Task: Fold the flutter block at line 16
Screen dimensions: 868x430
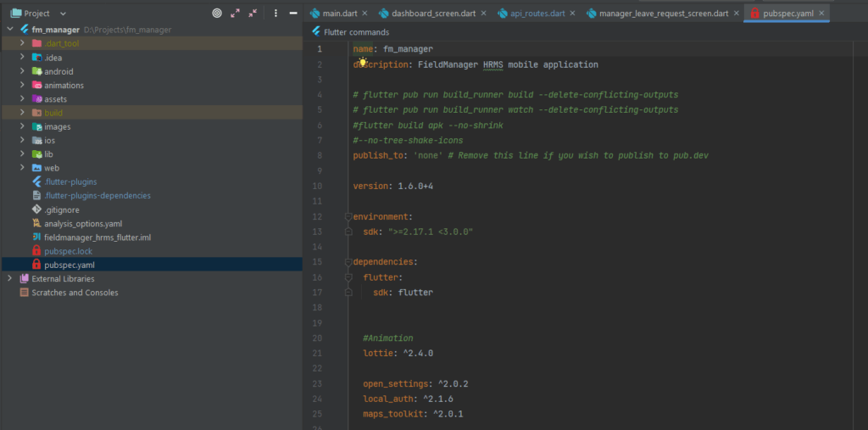Action: 348,277
